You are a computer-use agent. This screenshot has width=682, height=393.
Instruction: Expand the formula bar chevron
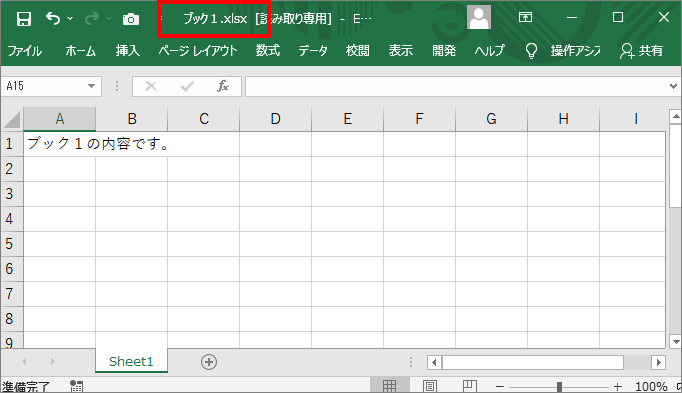pyautogui.click(x=673, y=86)
